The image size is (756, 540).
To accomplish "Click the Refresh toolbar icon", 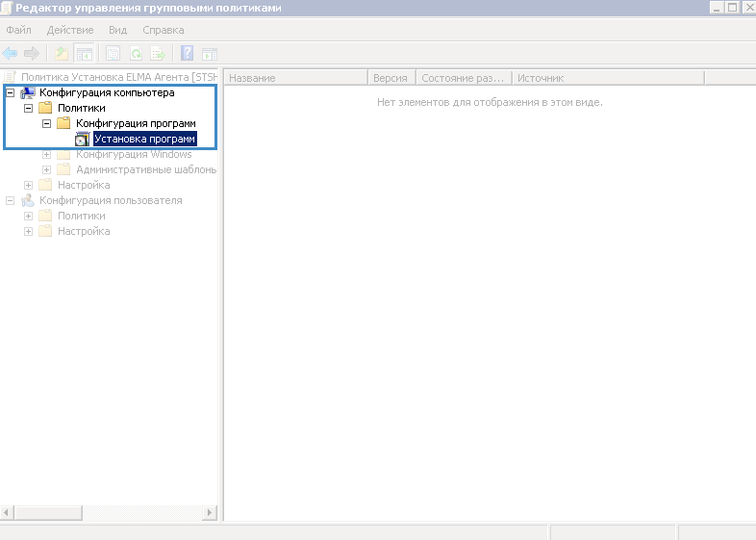I will pos(136,54).
